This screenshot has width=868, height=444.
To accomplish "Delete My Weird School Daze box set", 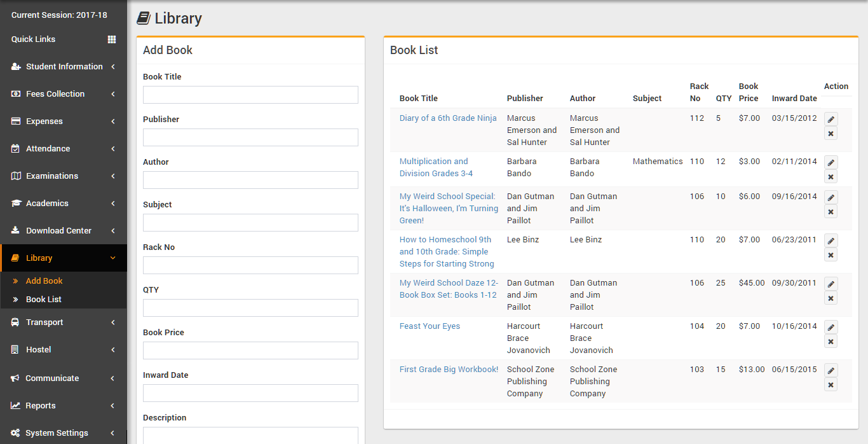I will (x=831, y=298).
